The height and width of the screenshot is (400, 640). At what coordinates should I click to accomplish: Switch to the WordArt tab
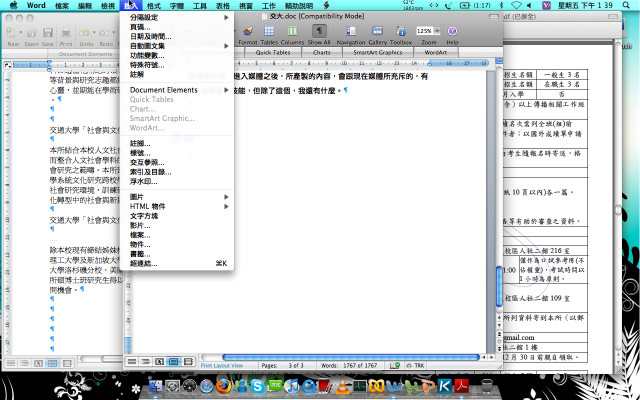[x=436, y=52]
